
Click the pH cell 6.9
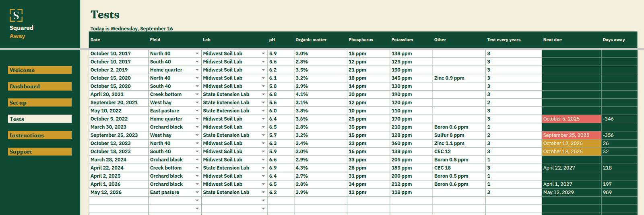(x=281, y=168)
